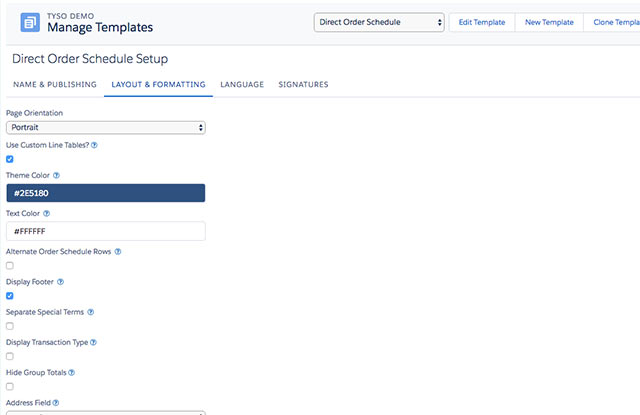The width and height of the screenshot is (640, 415).
Task: Click the Theme Color #2E5180 swatch field
Action: [105, 193]
